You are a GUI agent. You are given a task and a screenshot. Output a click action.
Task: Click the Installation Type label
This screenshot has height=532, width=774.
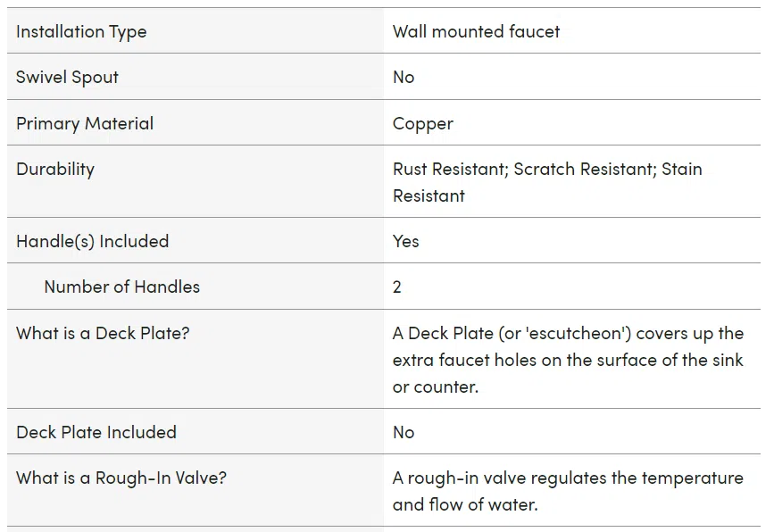[81, 31]
